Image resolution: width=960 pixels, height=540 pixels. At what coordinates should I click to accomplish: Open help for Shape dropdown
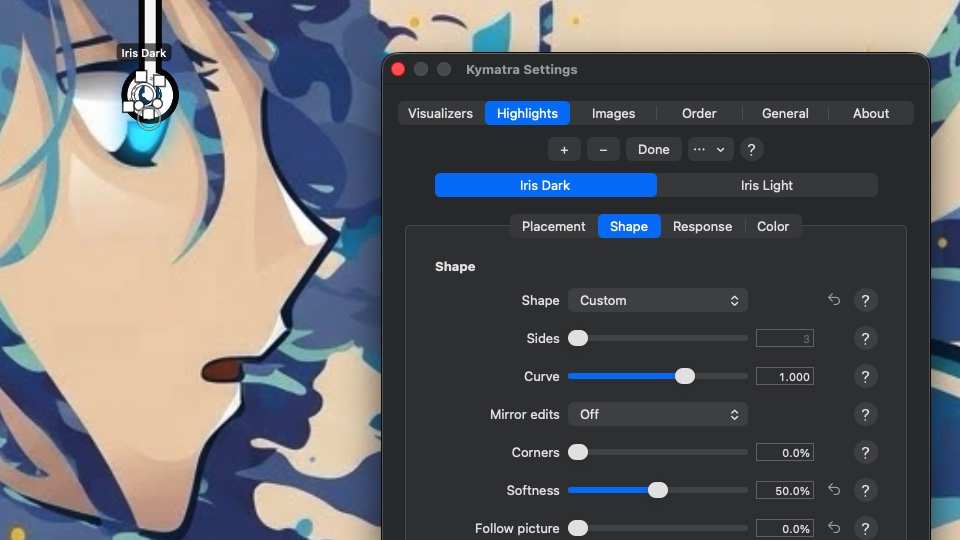tap(865, 301)
